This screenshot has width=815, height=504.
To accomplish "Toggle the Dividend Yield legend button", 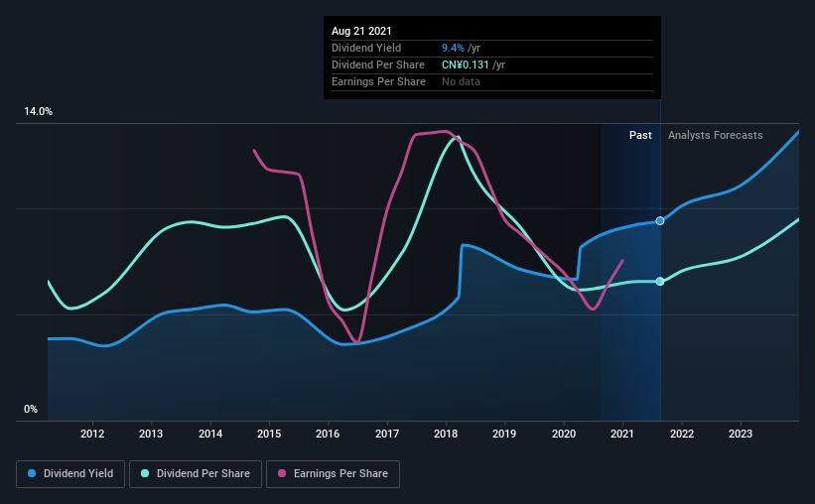I will [70, 474].
